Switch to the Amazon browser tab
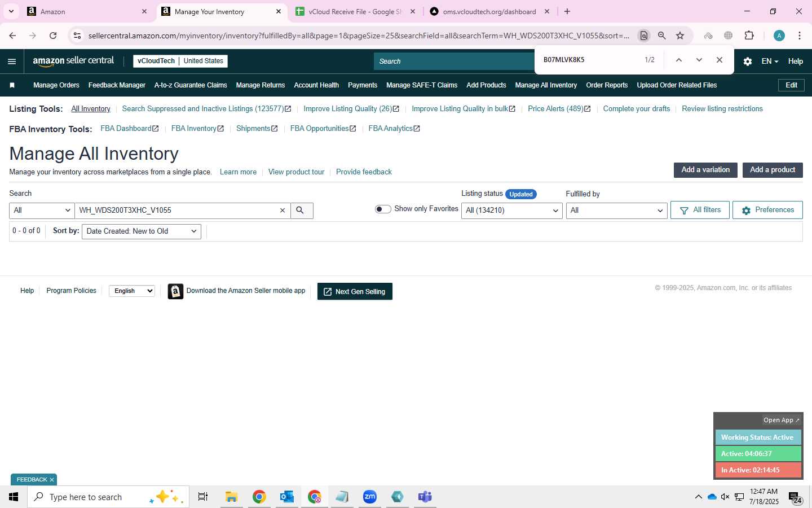 [x=87, y=11]
